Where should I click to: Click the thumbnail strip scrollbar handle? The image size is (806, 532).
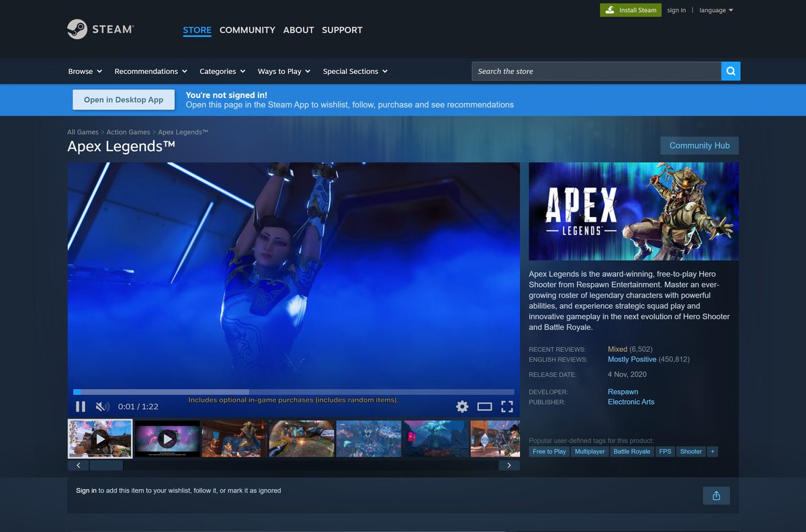coord(106,465)
